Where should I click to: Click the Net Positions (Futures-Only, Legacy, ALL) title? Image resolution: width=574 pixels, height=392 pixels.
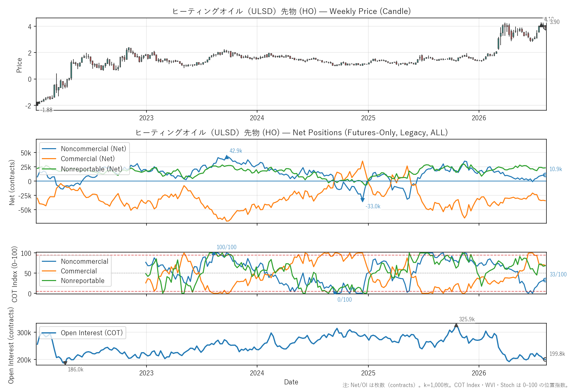pyautogui.click(x=291, y=133)
